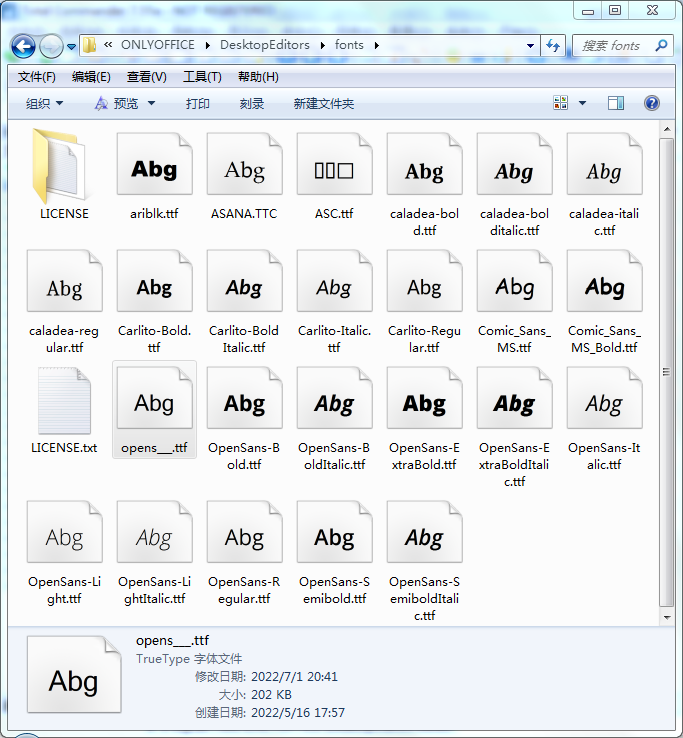Select OpenSans-LightItalic.ttf font icon
This screenshot has width=683, height=738.
point(154,532)
